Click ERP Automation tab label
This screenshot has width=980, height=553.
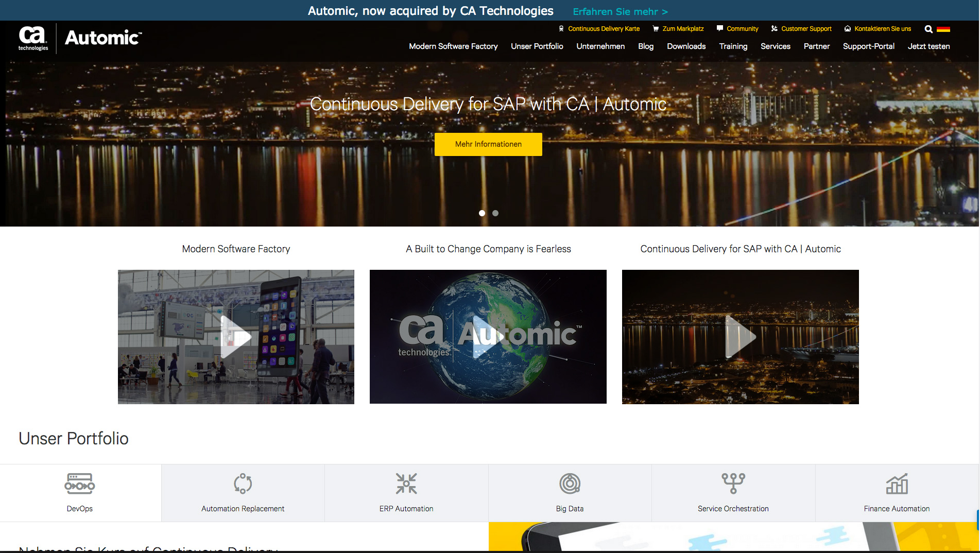[x=406, y=509]
